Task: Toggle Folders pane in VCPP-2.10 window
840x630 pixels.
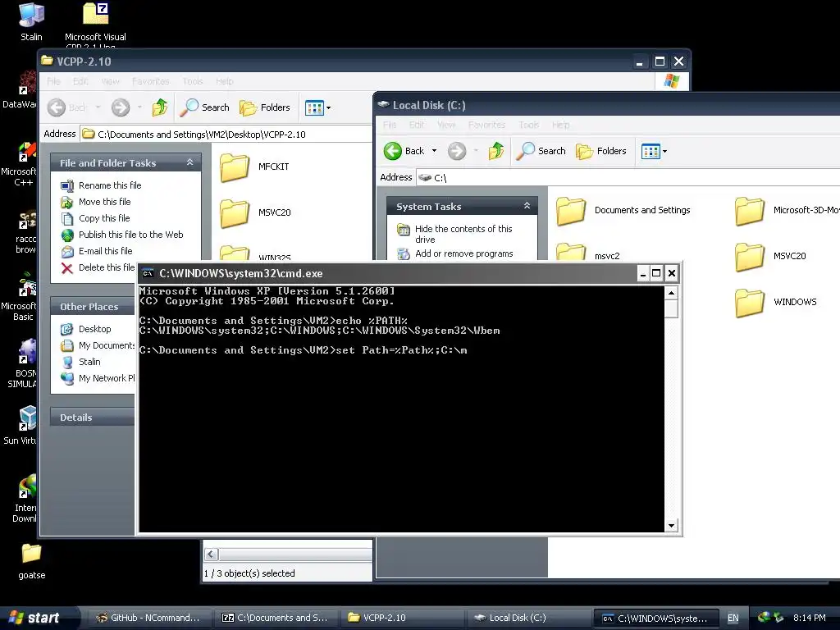Action: click(x=265, y=107)
